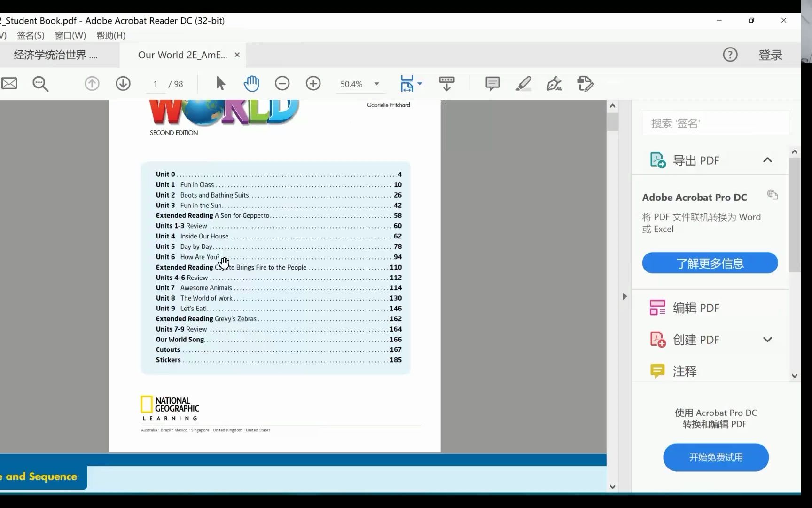Viewport: 812px width, 508px height.
Task: Select the Our World 2E_AmE tab
Action: click(182, 55)
